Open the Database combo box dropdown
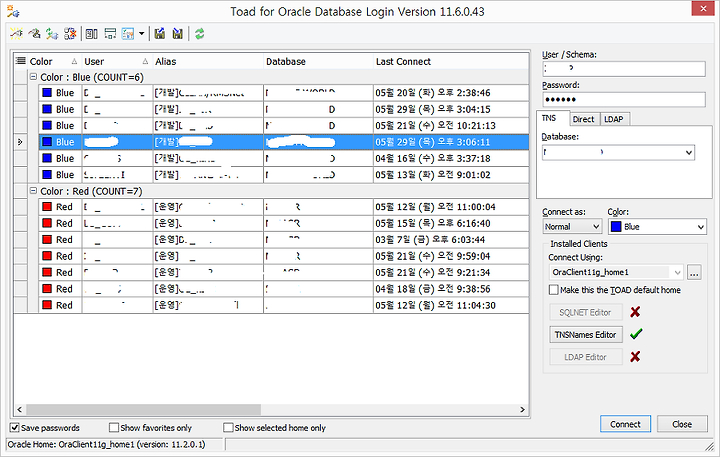Screen dimensions: 720x457 click(x=689, y=152)
